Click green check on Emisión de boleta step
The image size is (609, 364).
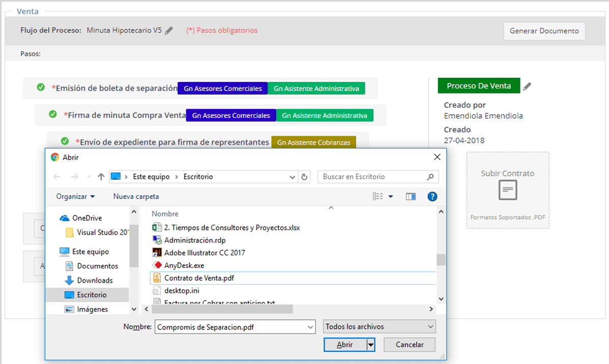click(41, 87)
